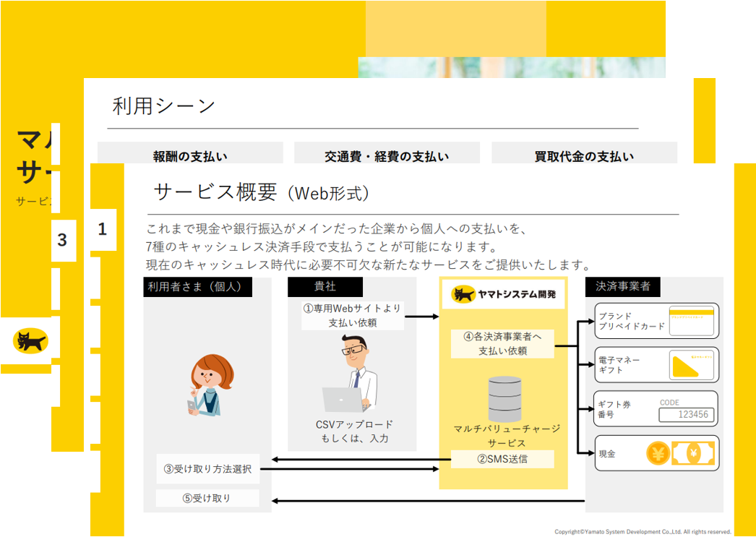Click the yen coin icon

[658, 454]
